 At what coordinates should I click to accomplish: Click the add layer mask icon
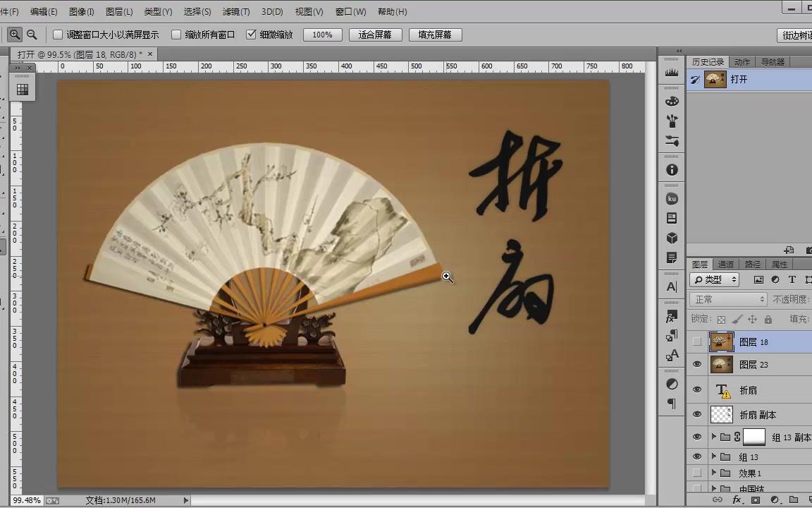(754, 498)
